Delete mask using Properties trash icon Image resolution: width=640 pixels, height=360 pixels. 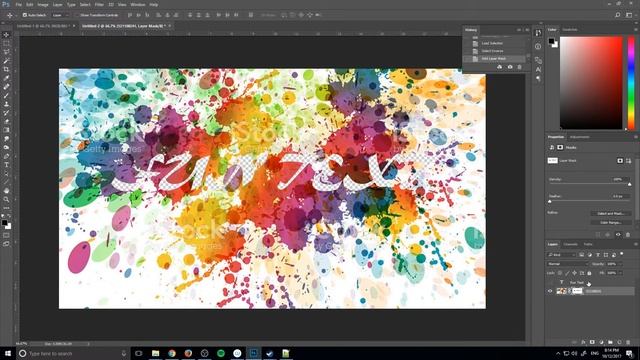pos(628,235)
